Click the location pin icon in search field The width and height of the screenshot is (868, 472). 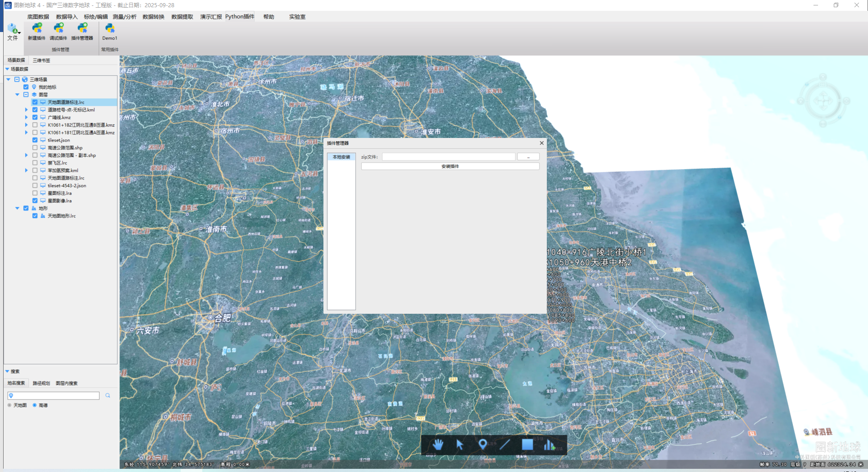pyautogui.click(x=11, y=395)
